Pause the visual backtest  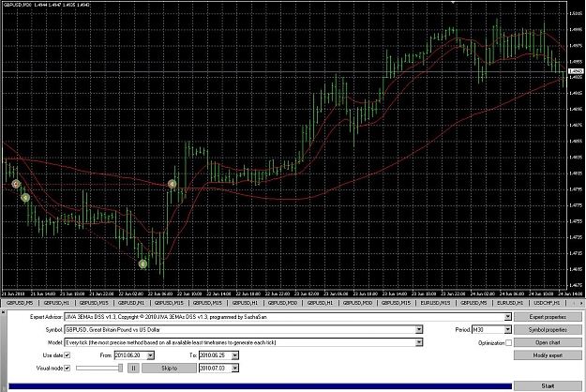133,368
